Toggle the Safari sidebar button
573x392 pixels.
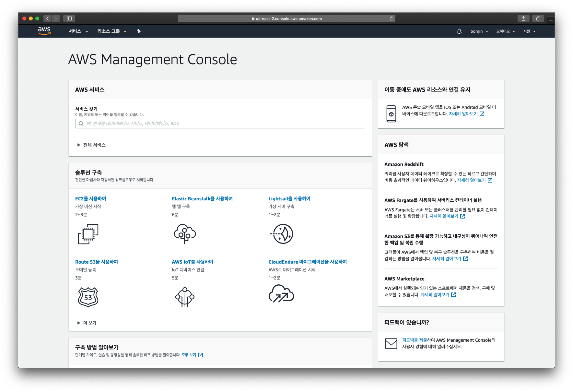(69, 18)
